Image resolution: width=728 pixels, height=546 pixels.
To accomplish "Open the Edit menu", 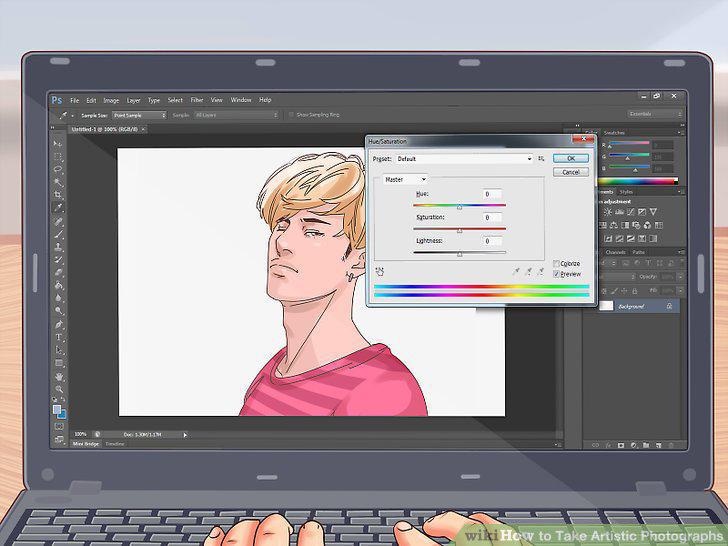I will [x=91, y=100].
